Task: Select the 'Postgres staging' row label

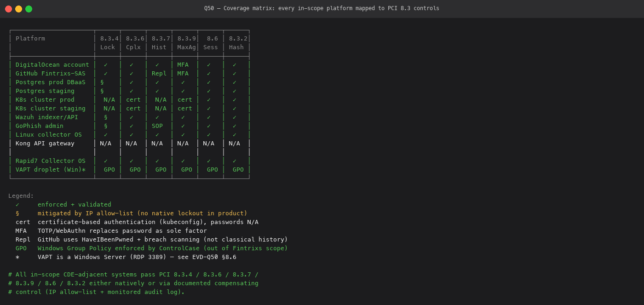Action: tap(45, 91)
